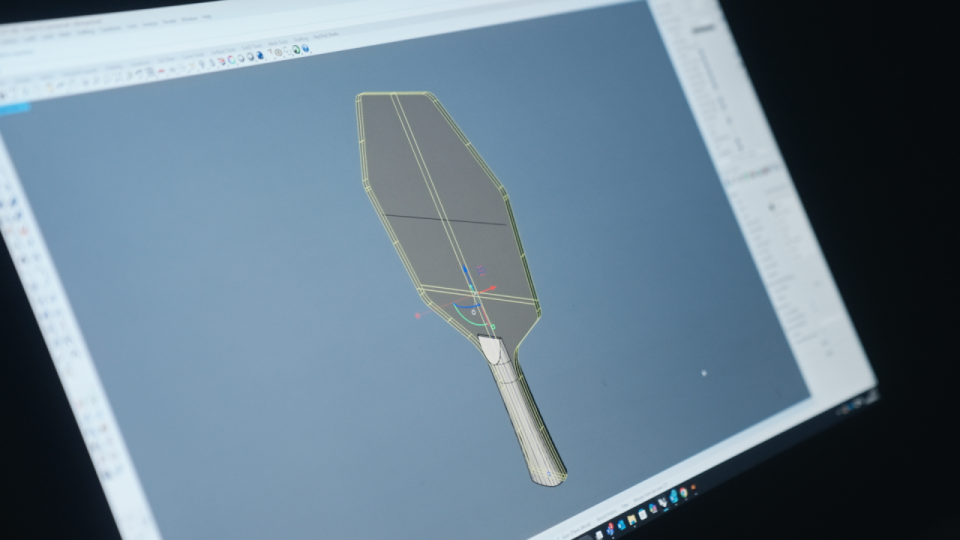Open the KeyShot Studio toolbar tab
Image resolution: width=960 pixels, height=540 pixels.
tap(327, 35)
